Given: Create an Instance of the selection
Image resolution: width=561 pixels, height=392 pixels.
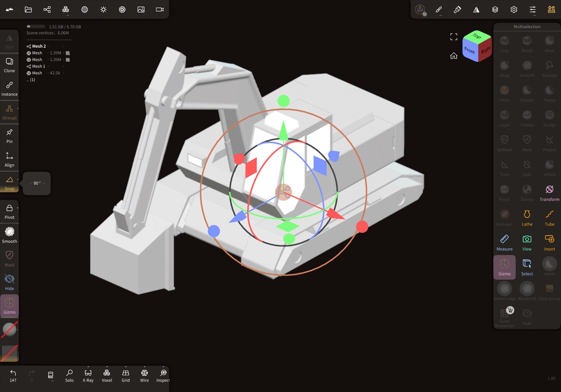Looking at the screenshot, I should (9, 88).
